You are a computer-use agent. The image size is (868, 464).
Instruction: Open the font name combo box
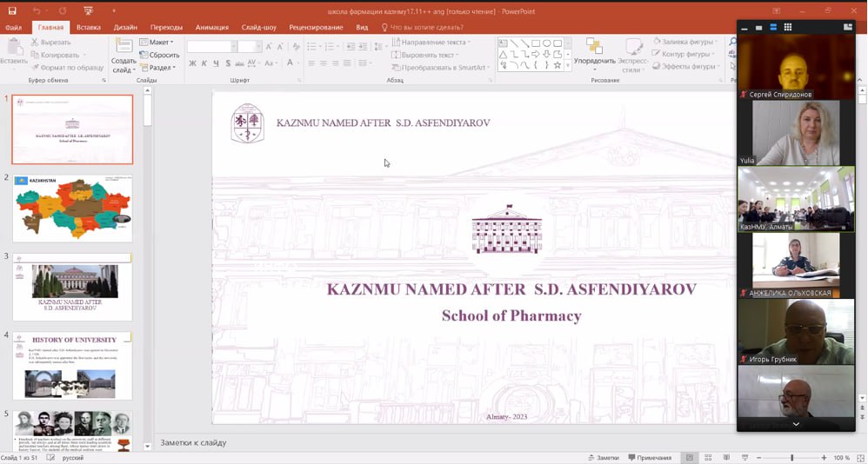pyautogui.click(x=212, y=47)
